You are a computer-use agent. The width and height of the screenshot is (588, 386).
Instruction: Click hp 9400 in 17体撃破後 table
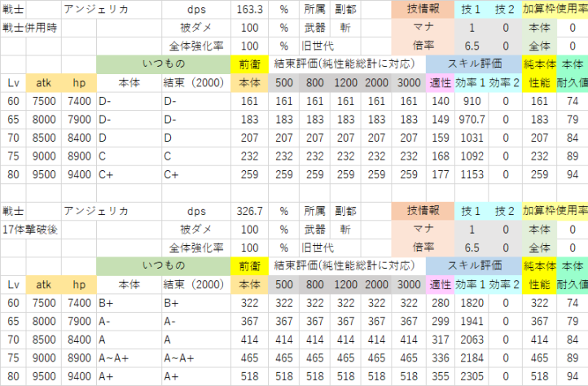click(79, 376)
